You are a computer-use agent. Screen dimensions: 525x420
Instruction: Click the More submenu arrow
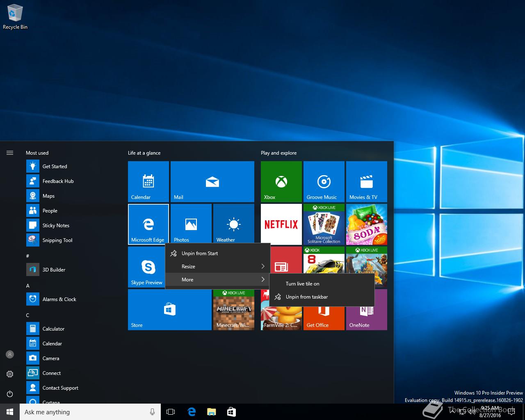(263, 280)
